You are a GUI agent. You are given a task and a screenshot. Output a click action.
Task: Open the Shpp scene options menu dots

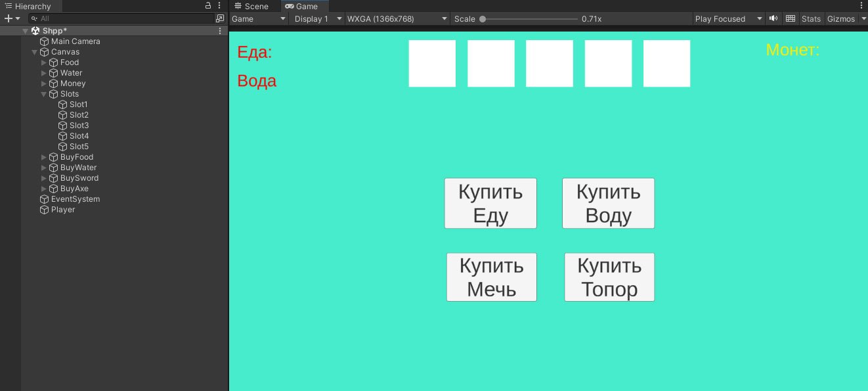220,31
